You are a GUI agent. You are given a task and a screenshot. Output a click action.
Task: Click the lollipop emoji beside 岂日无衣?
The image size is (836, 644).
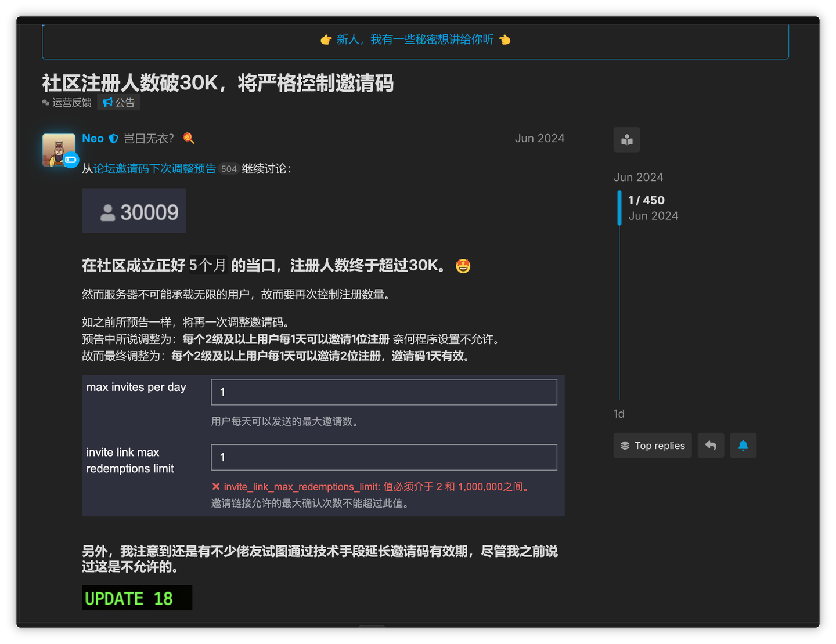188,138
